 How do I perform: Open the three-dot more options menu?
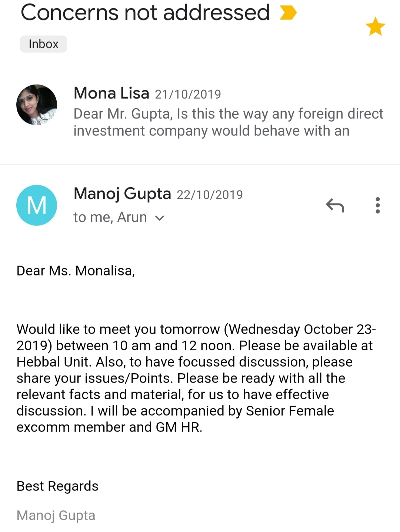coord(377,205)
